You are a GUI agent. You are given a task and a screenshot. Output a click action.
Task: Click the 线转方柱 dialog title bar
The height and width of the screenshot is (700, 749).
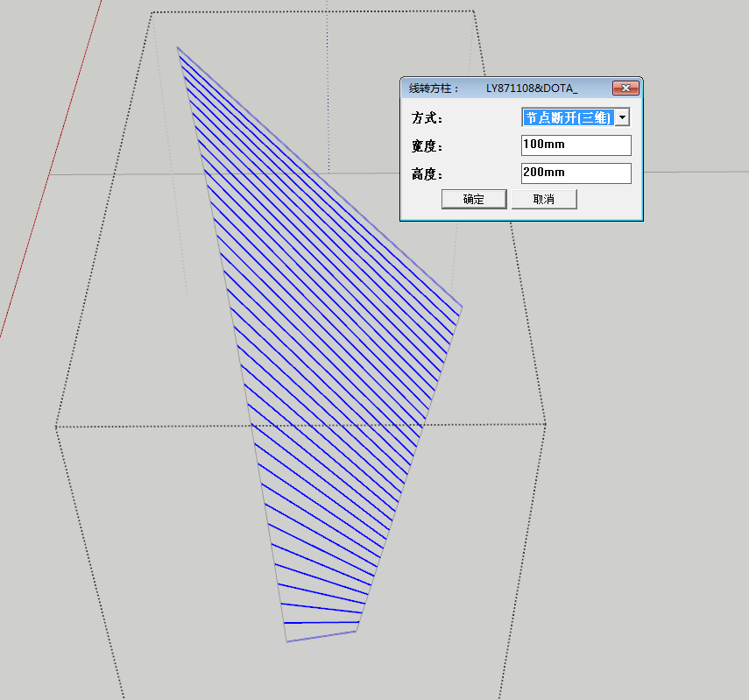pyautogui.click(x=506, y=88)
